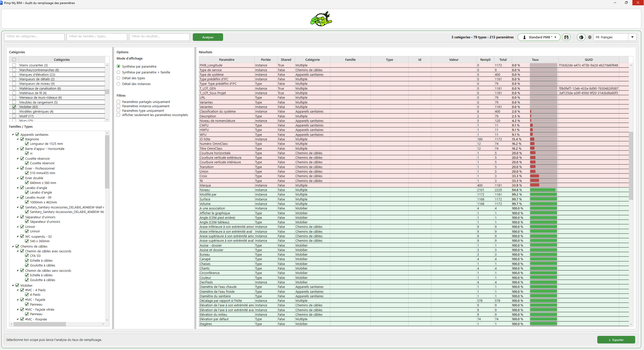Select the CFA SSI type item
The height and width of the screenshot is (350, 644).
coord(35,256)
